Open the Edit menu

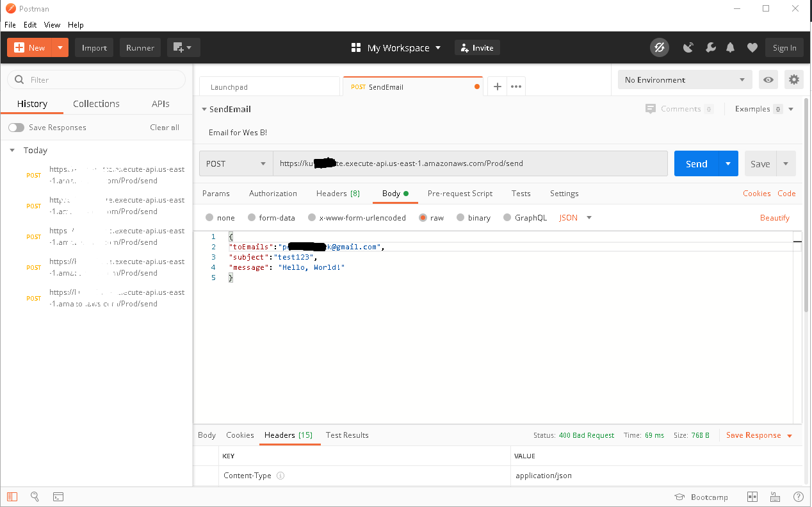pyautogui.click(x=30, y=25)
